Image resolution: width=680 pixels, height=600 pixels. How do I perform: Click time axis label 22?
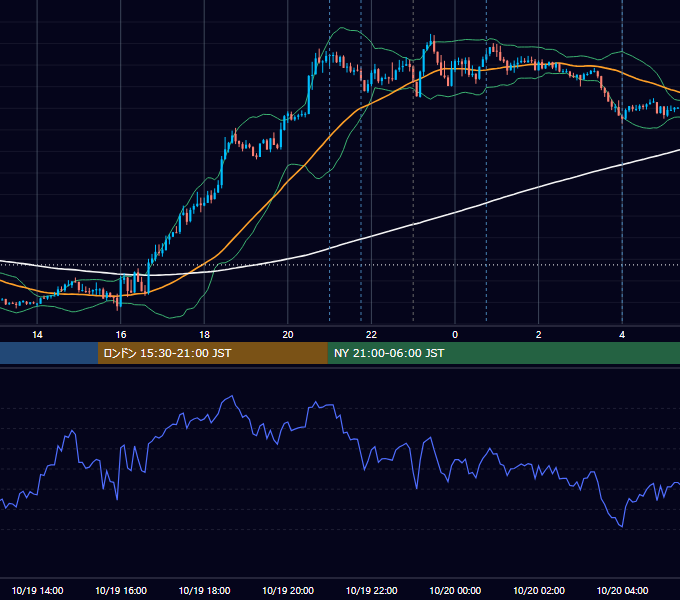pos(371,335)
